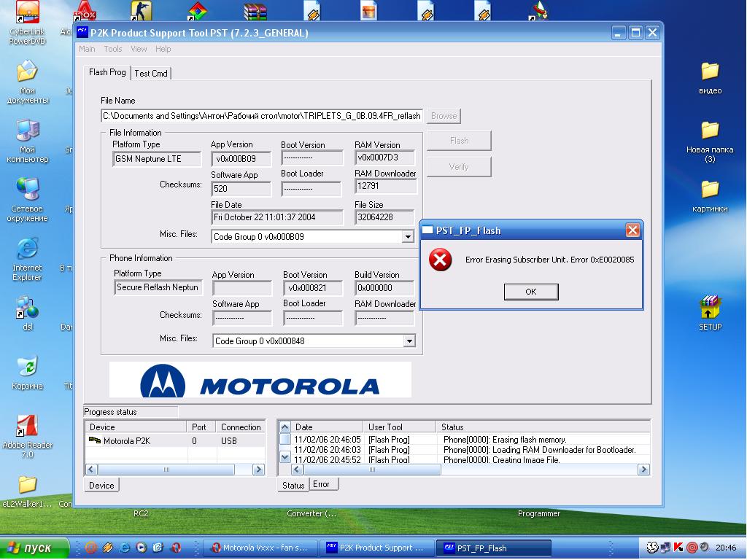This screenshot has height=560, width=747.
Task: Click the Port column header
Action: coord(201,427)
